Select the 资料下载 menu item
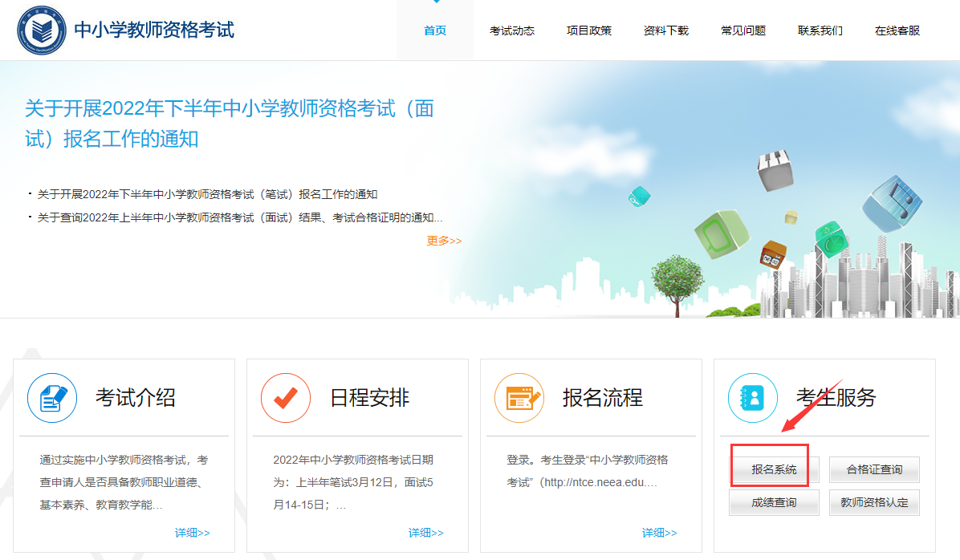Viewport: 960px width, 560px height. point(665,30)
